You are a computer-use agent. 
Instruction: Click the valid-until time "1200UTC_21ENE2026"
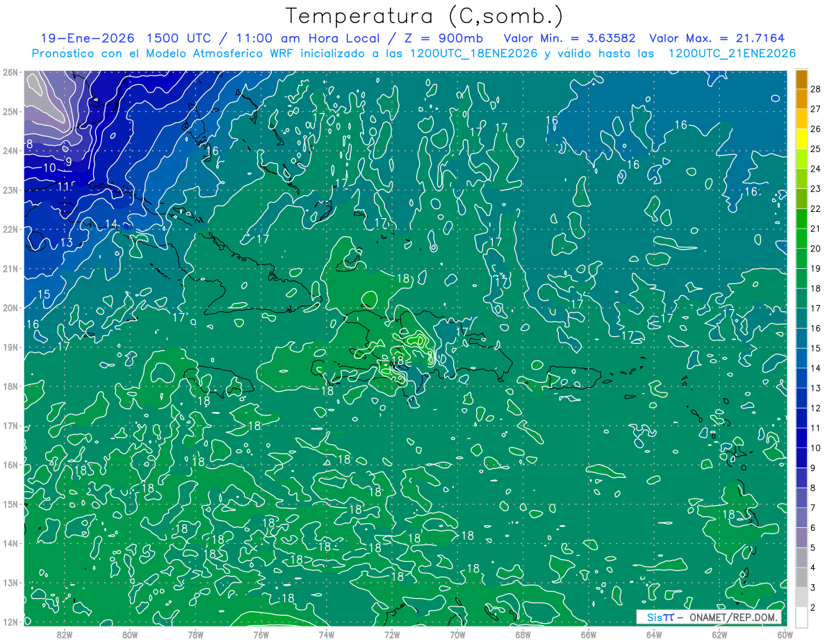pyautogui.click(x=732, y=53)
